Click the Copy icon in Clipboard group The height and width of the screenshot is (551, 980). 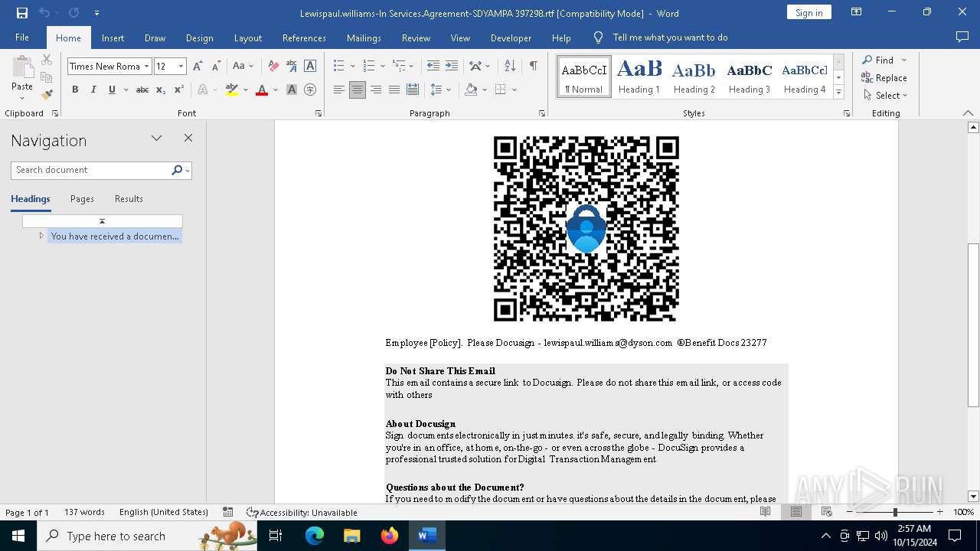pyautogui.click(x=47, y=77)
